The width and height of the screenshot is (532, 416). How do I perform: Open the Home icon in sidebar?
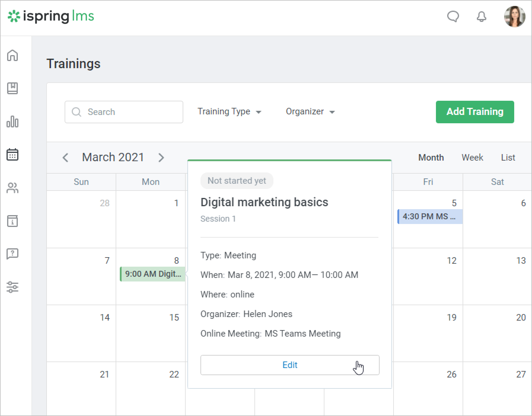click(12, 55)
